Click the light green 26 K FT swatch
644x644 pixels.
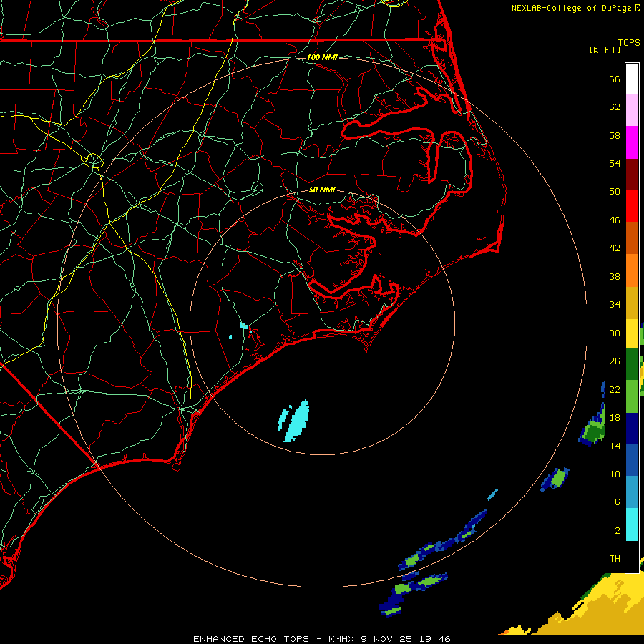tap(632, 396)
